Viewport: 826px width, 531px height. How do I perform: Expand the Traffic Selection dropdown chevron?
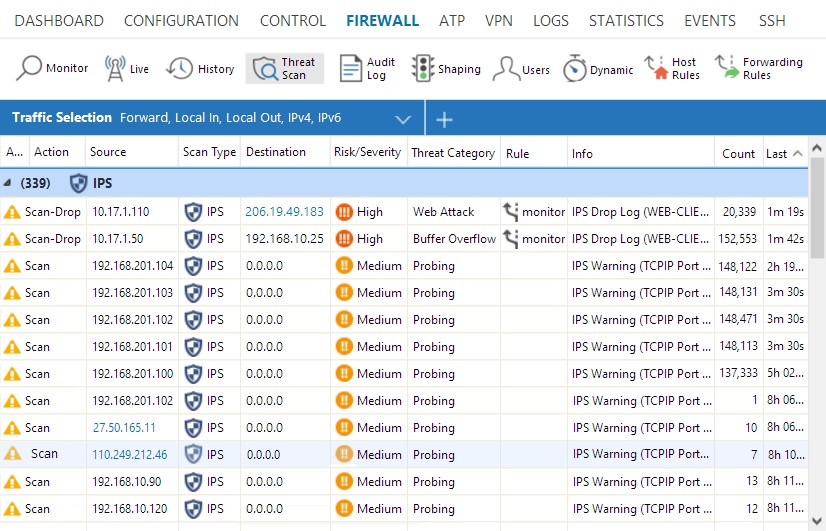(x=403, y=119)
